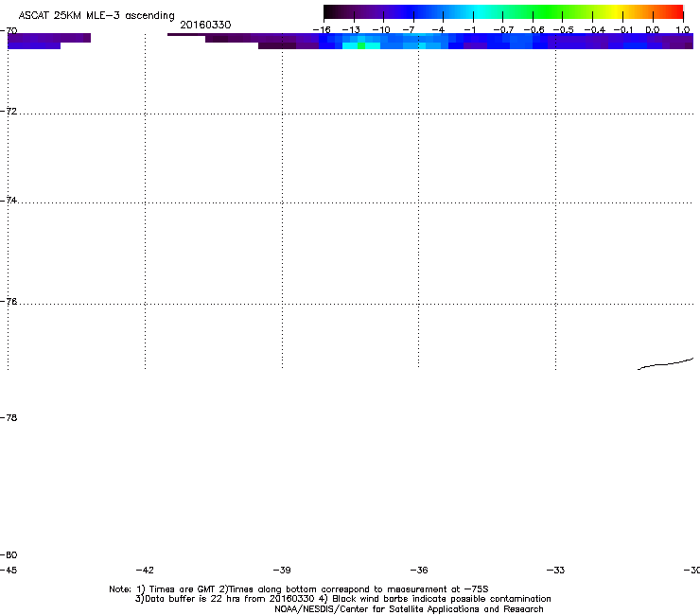Click the -78 latitude axis label
The height and width of the screenshot is (615, 700).
click(x=9, y=417)
